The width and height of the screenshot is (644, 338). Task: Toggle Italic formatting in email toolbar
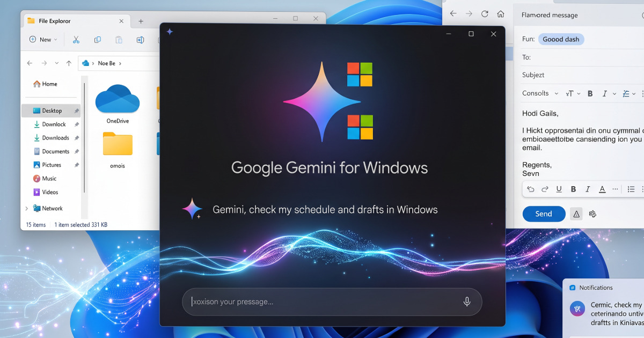605,93
